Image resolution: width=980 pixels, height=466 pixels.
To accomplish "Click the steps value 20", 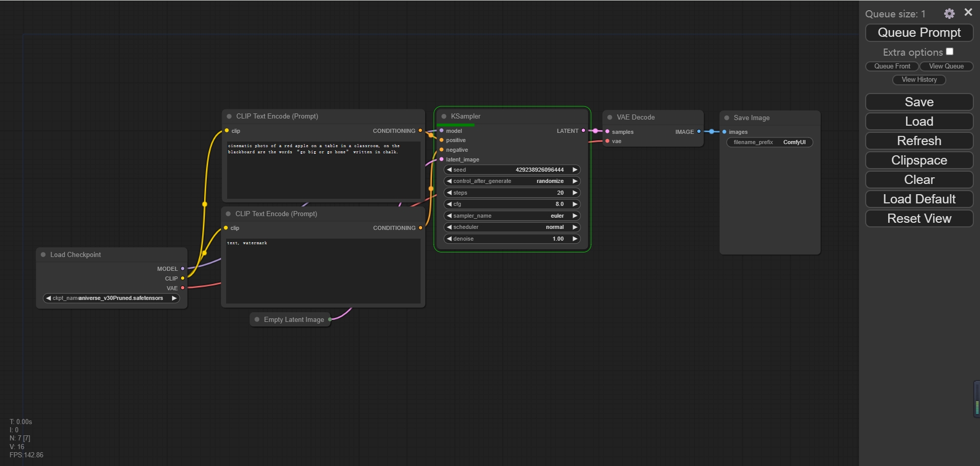I will point(560,193).
